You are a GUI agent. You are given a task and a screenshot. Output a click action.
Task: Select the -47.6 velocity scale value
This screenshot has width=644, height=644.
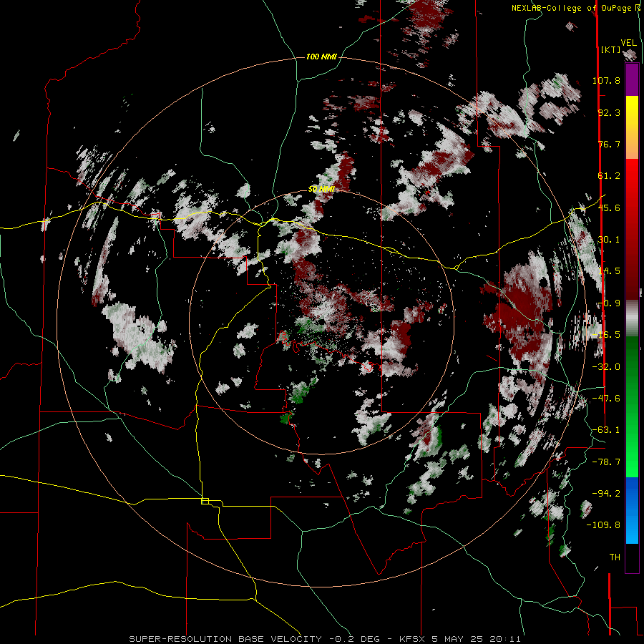[x=606, y=399]
